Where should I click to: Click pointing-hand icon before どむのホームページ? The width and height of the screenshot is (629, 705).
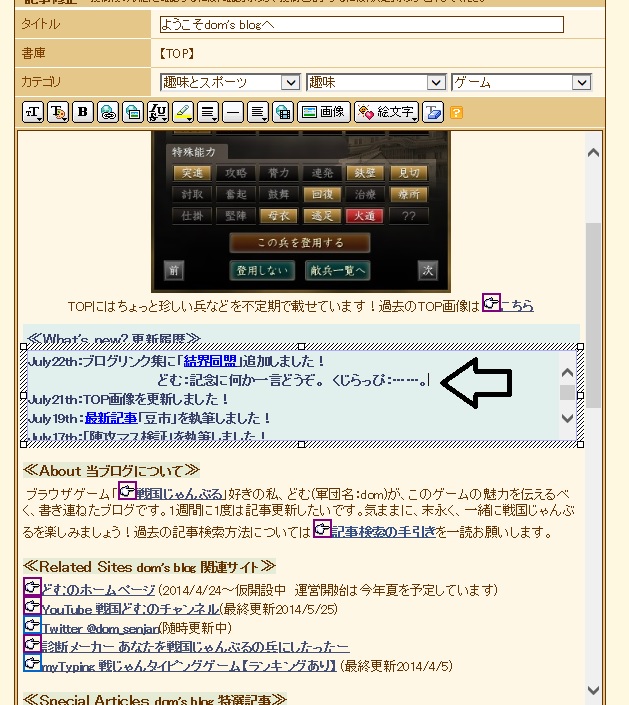32,588
